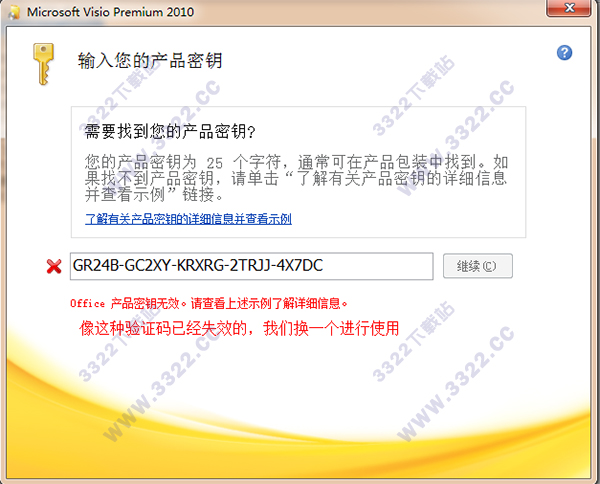Click the paragraph starting 您的产品密钥为 25 个字符
600x484 pixels.
(296, 178)
